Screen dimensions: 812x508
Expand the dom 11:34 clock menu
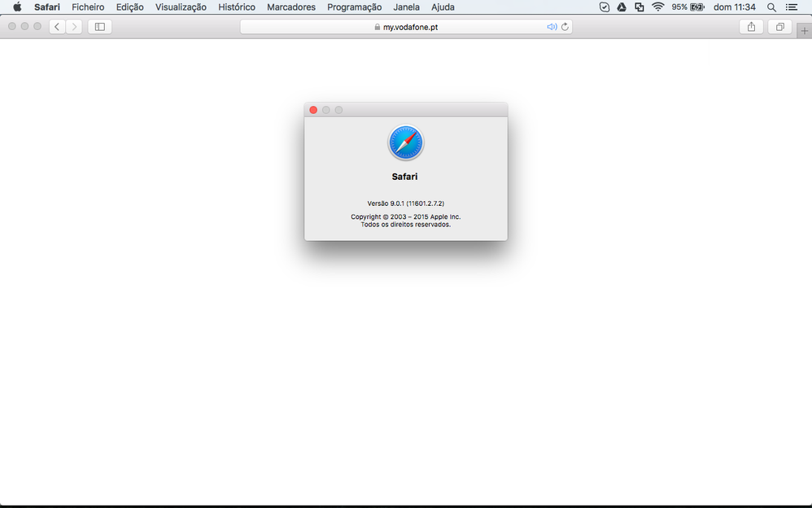pos(735,7)
